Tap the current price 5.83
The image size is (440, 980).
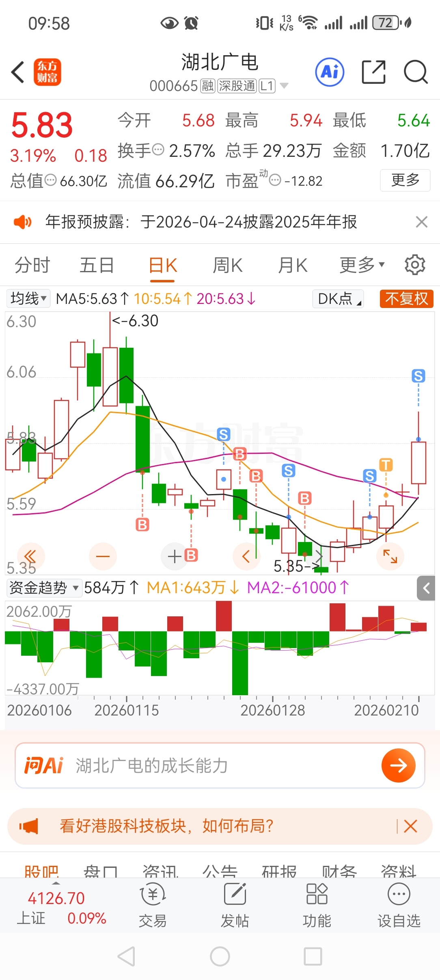coord(42,125)
